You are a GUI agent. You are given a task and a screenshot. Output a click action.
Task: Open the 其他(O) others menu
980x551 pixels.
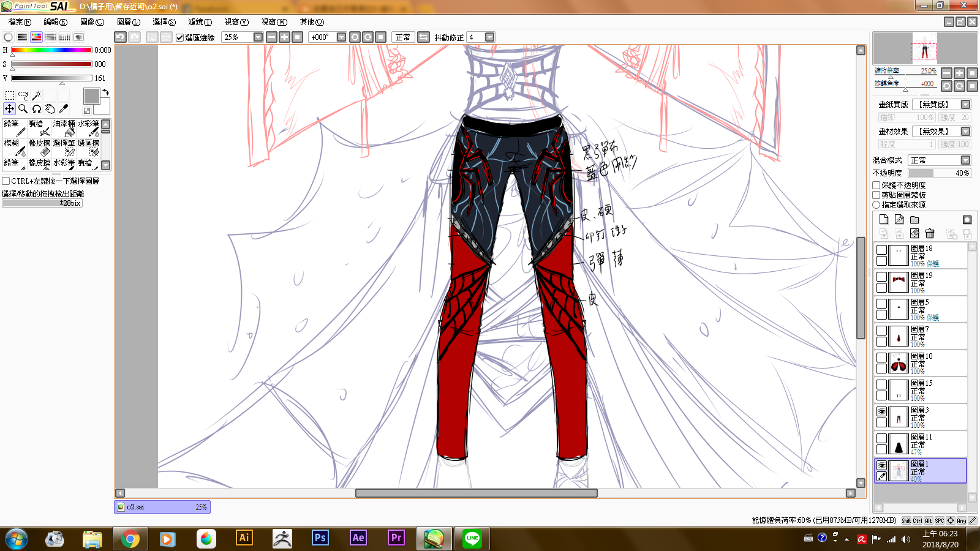coord(312,22)
